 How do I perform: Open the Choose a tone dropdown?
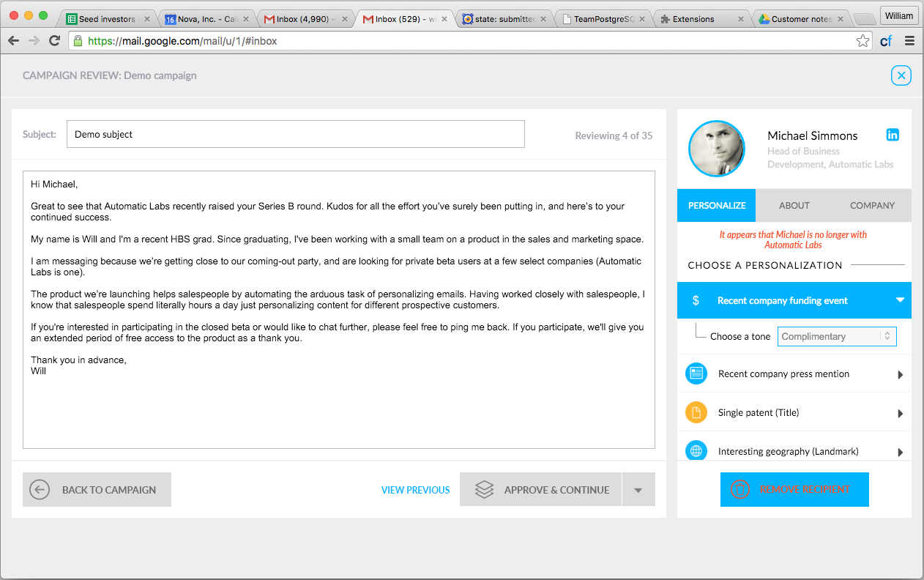point(837,336)
